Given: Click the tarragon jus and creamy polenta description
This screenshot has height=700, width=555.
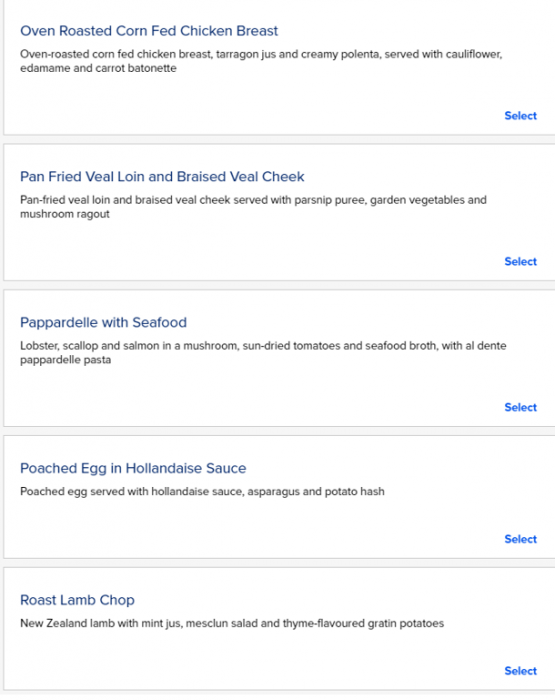Looking at the screenshot, I should click(261, 61).
